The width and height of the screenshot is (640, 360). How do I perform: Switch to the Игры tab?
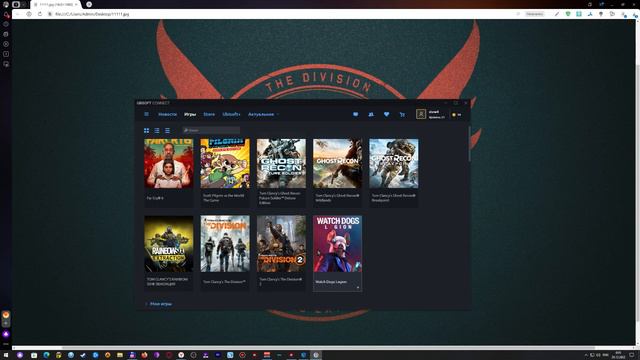point(190,114)
